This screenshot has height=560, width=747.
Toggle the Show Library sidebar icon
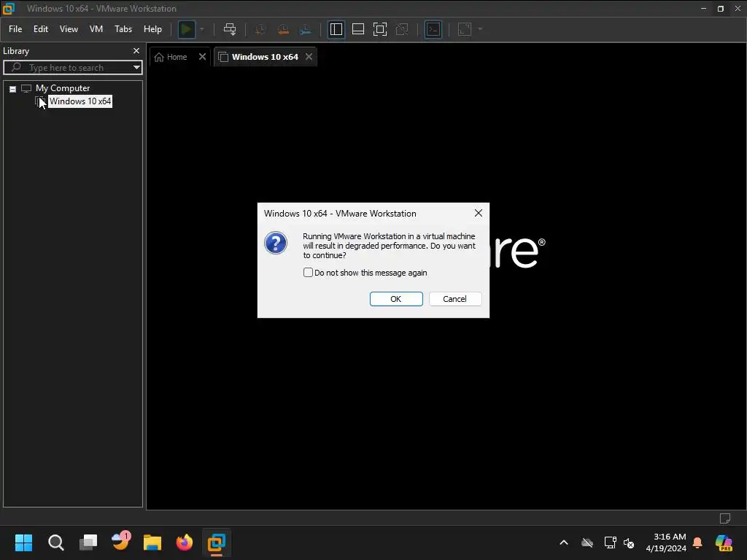point(336,29)
